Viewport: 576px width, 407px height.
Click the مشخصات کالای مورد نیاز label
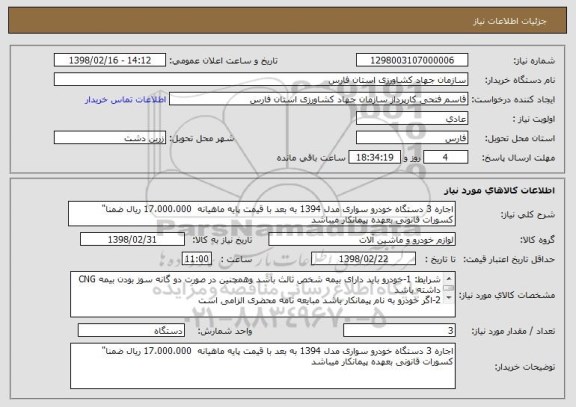click(x=507, y=295)
